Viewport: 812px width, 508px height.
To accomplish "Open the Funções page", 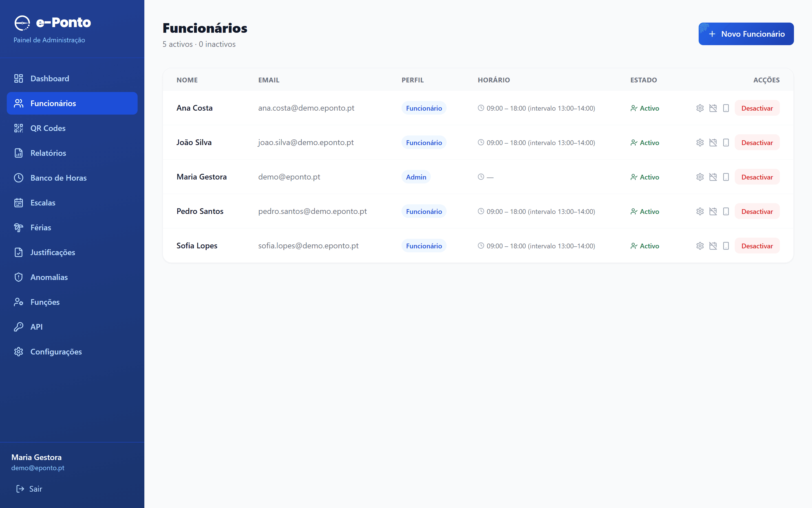I will [x=72, y=302].
